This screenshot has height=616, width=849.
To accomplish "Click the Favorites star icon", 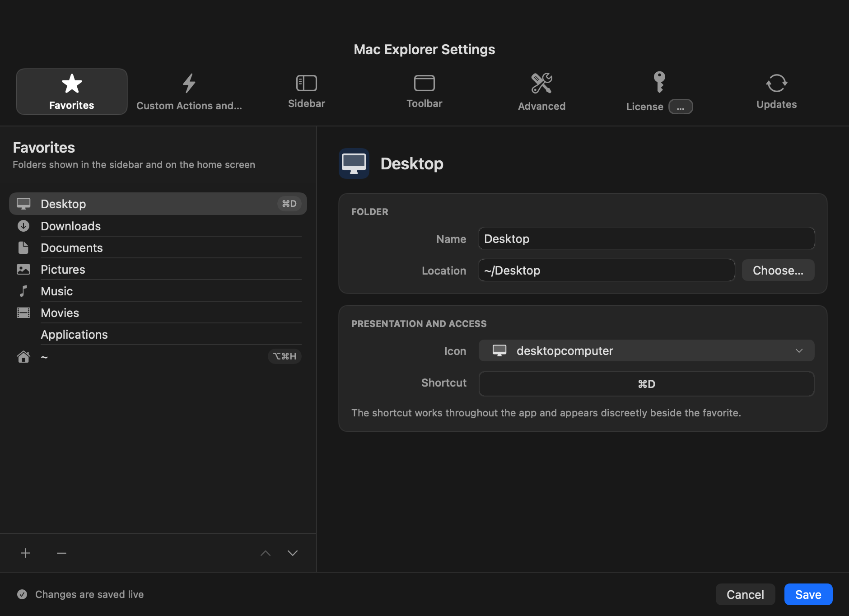I will [72, 84].
